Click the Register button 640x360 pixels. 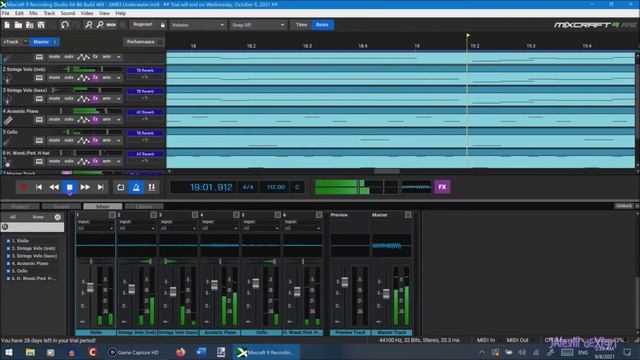[x=142, y=24]
